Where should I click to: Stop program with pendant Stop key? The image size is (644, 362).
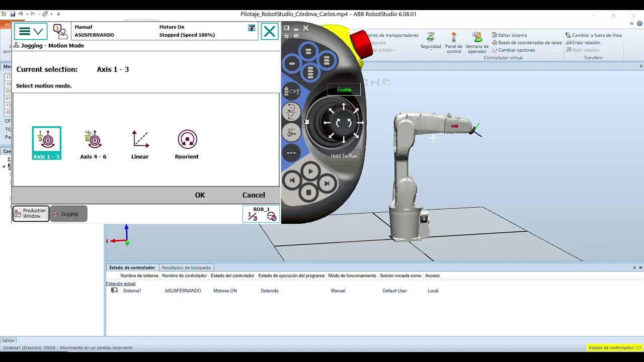point(308,193)
